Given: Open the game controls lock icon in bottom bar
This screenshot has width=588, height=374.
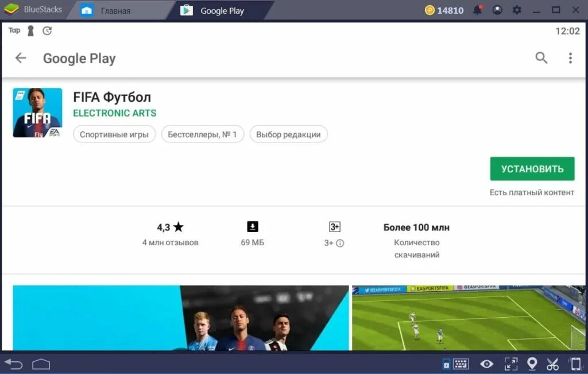Looking at the screenshot, I should point(446,364).
